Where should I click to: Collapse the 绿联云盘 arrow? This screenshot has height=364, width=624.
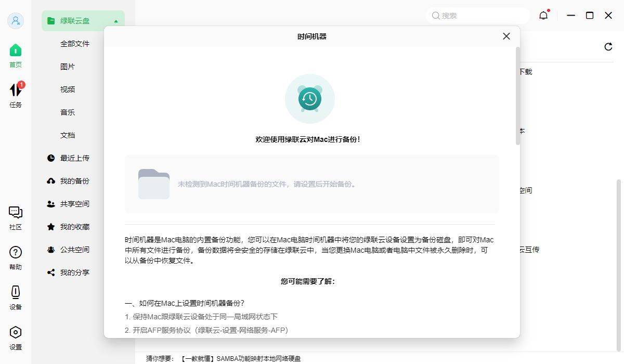(x=115, y=21)
